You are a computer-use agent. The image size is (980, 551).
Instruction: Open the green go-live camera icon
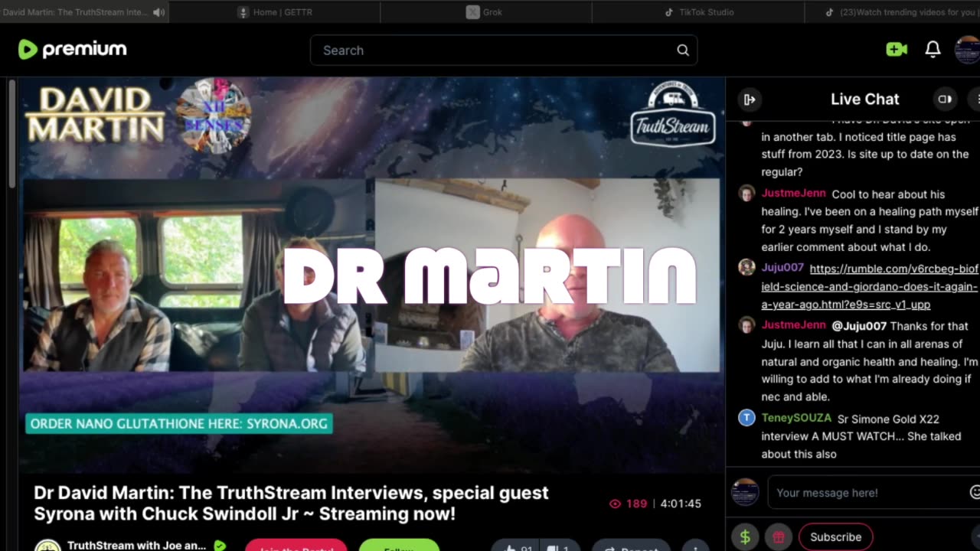tap(897, 50)
